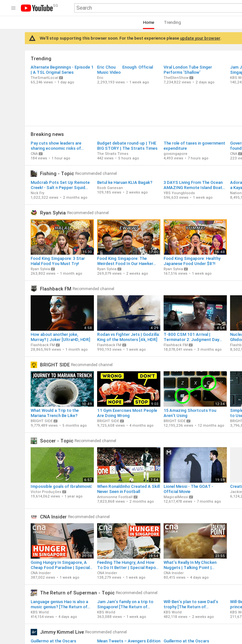Screen dimensions: 242x644
Task: Play the Rodan vs Fighter Jets thumbnail
Action: [x=129, y=313]
